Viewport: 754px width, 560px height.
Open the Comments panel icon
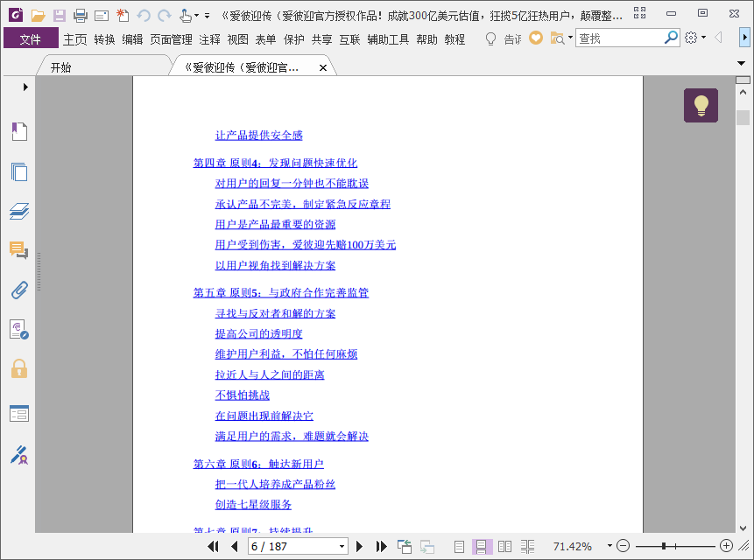point(19,250)
